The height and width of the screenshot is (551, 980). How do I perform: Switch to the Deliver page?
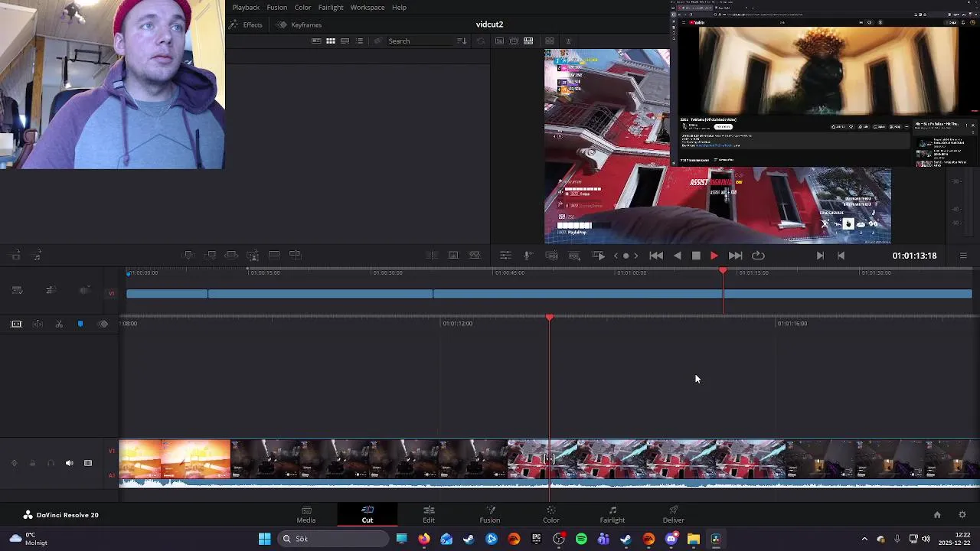click(x=674, y=514)
